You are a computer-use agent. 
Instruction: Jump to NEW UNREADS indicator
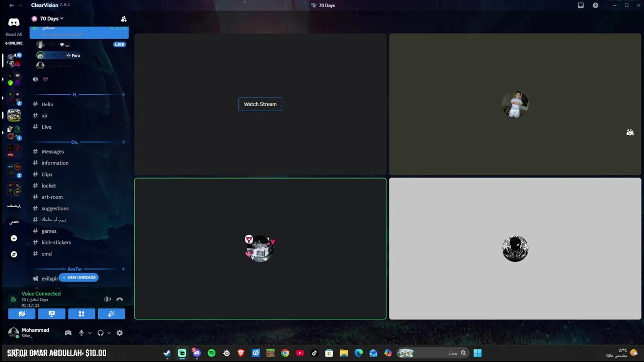[78, 278]
